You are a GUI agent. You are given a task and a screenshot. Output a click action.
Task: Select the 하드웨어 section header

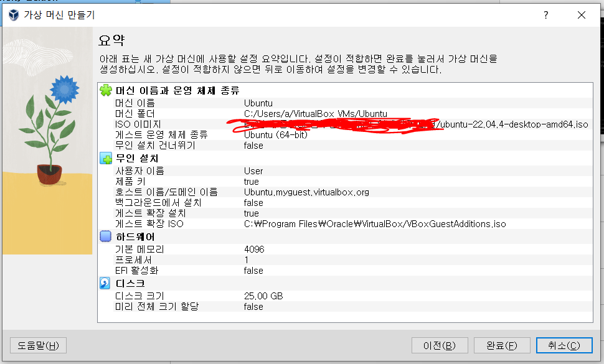[135, 236]
